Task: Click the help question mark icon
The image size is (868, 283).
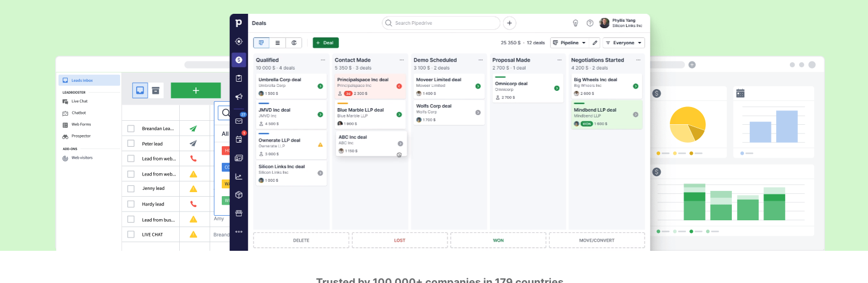Action: point(589,23)
